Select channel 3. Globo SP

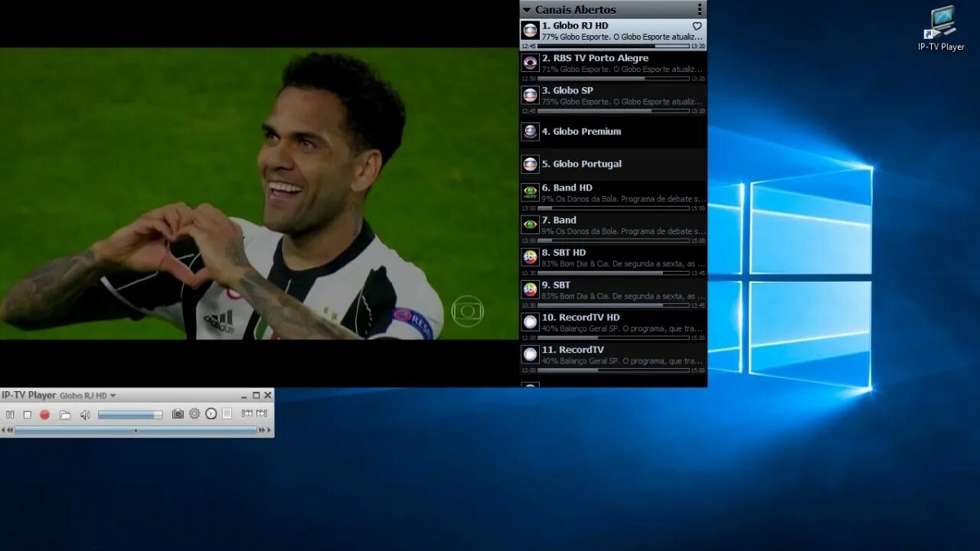click(x=613, y=99)
